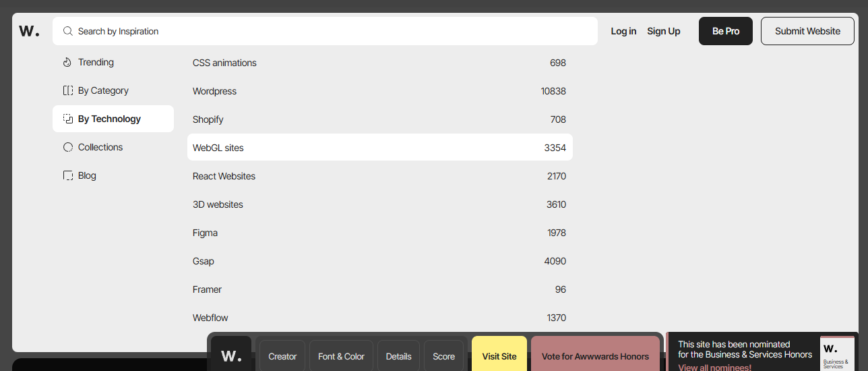
Task: Click the 10838 count for Wordpress
Action: coord(553,91)
